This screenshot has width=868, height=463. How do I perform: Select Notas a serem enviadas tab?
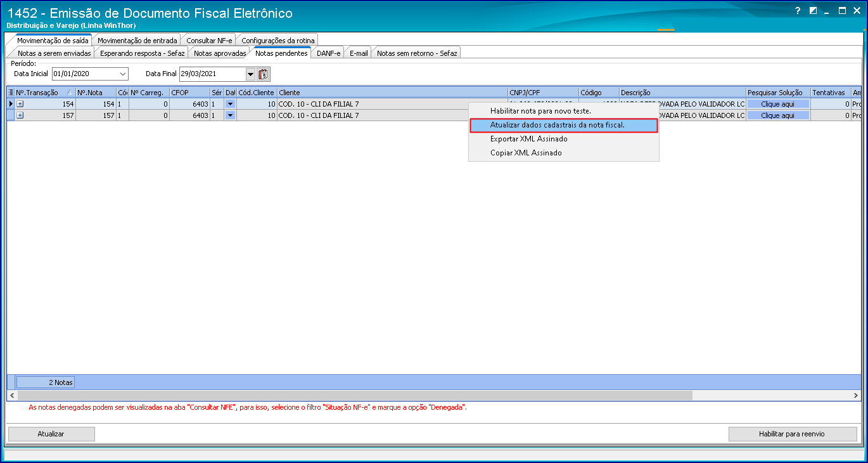coord(54,53)
